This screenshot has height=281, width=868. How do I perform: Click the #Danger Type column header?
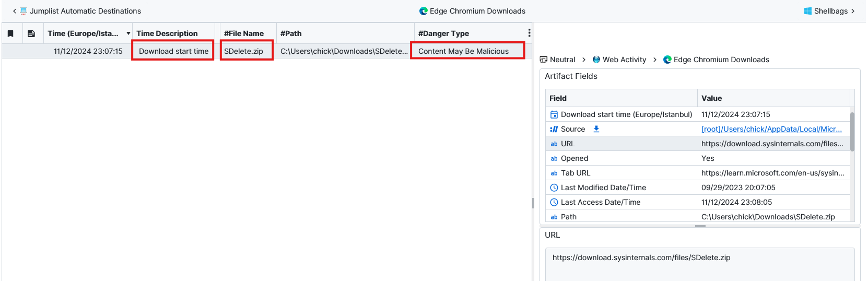click(443, 33)
